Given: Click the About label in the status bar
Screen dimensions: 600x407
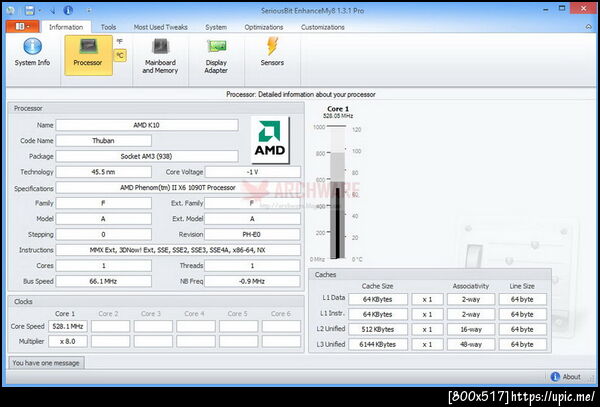Looking at the screenshot, I should (x=571, y=377).
